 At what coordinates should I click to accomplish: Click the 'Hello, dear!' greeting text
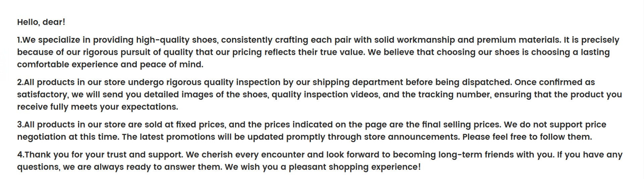coord(41,22)
